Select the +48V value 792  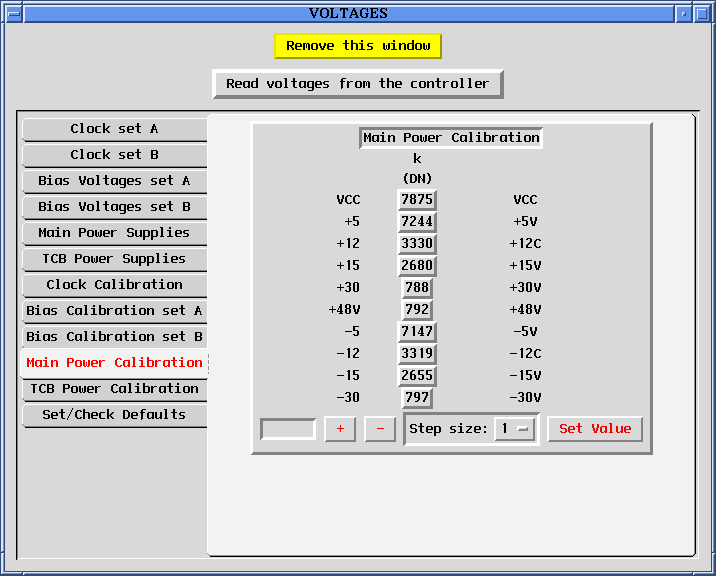pos(417,309)
